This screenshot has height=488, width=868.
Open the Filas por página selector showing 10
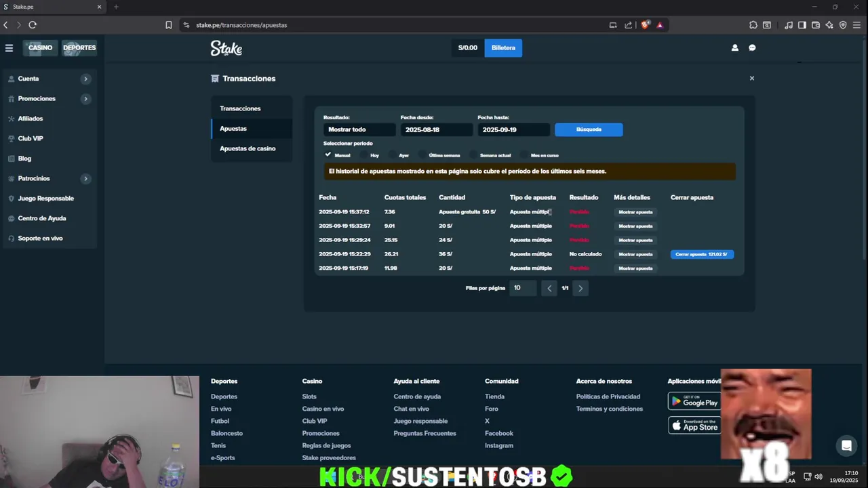click(523, 288)
